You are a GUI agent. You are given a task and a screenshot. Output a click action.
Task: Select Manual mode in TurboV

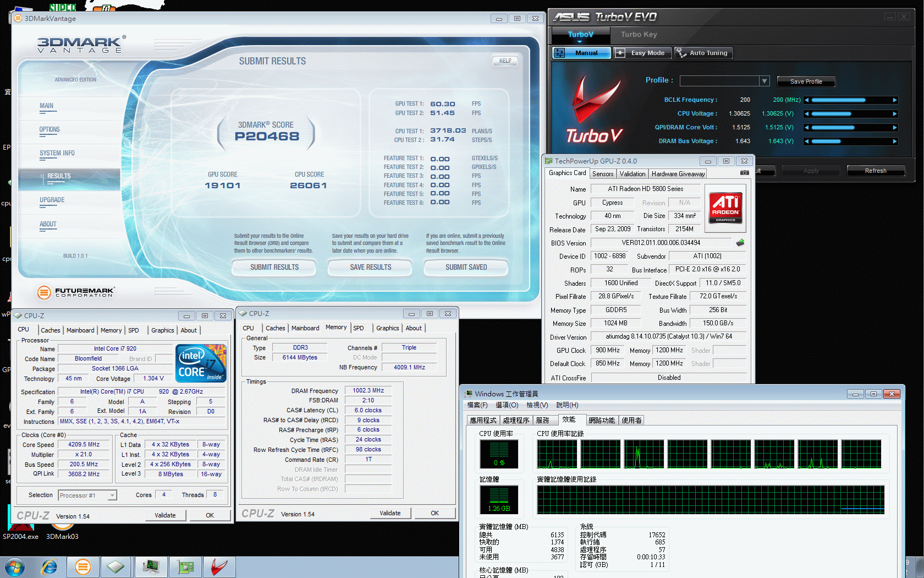pyautogui.click(x=581, y=53)
